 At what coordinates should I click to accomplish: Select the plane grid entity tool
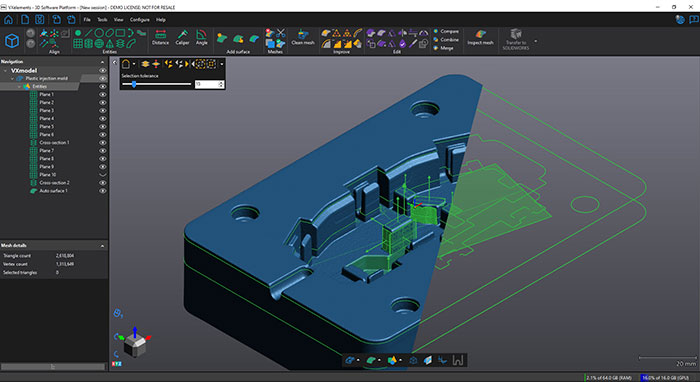78,44
